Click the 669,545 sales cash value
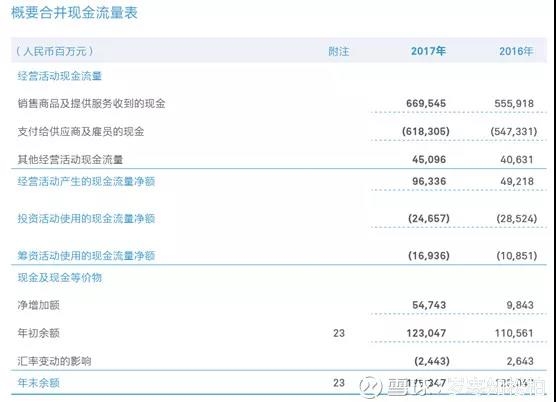 426,104
